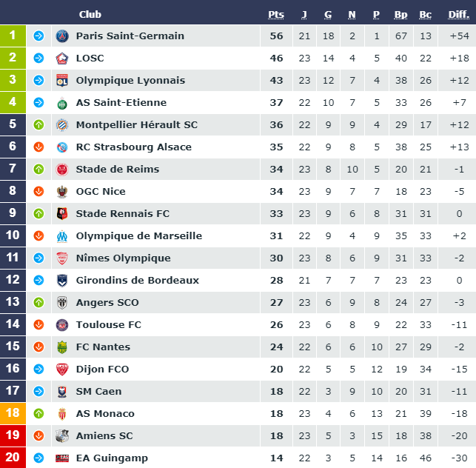Open the Toulouse FC team link
This screenshot has height=468, width=476.
[108, 324]
